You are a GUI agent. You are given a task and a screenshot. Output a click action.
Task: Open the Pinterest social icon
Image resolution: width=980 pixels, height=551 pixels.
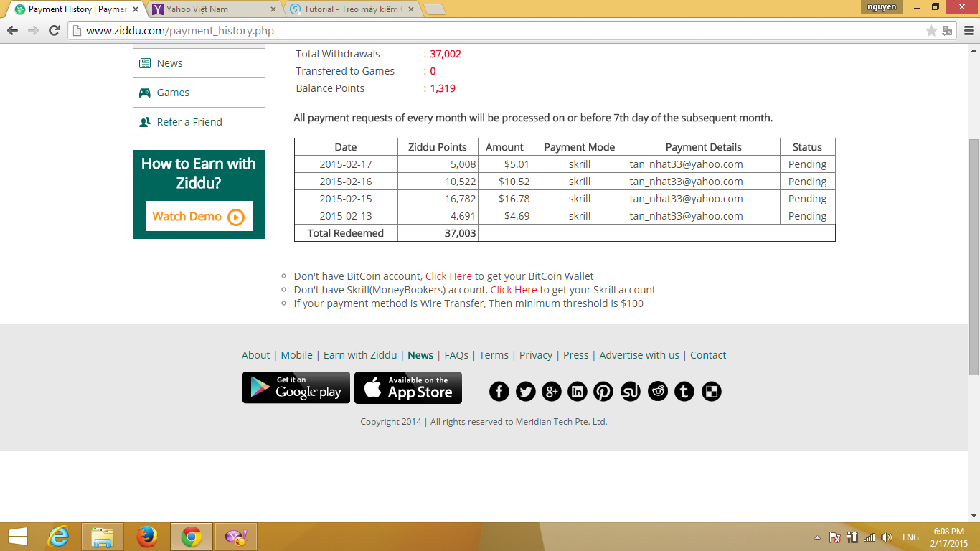(x=603, y=391)
